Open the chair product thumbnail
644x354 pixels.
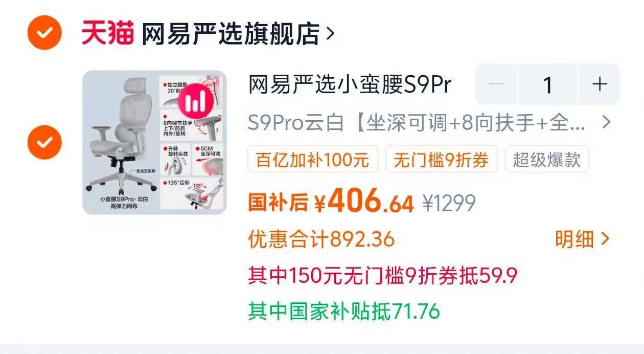(154, 142)
